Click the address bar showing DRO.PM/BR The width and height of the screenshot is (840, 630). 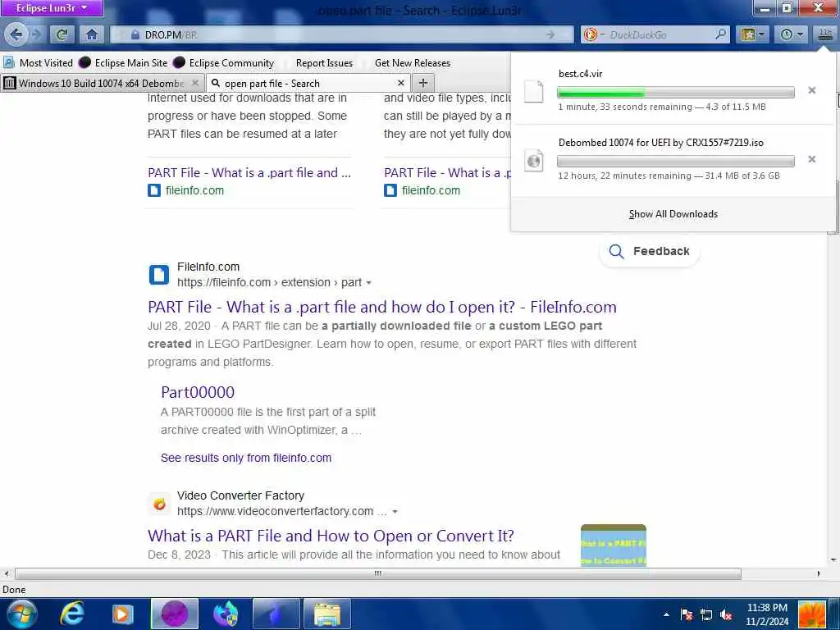(x=343, y=34)
